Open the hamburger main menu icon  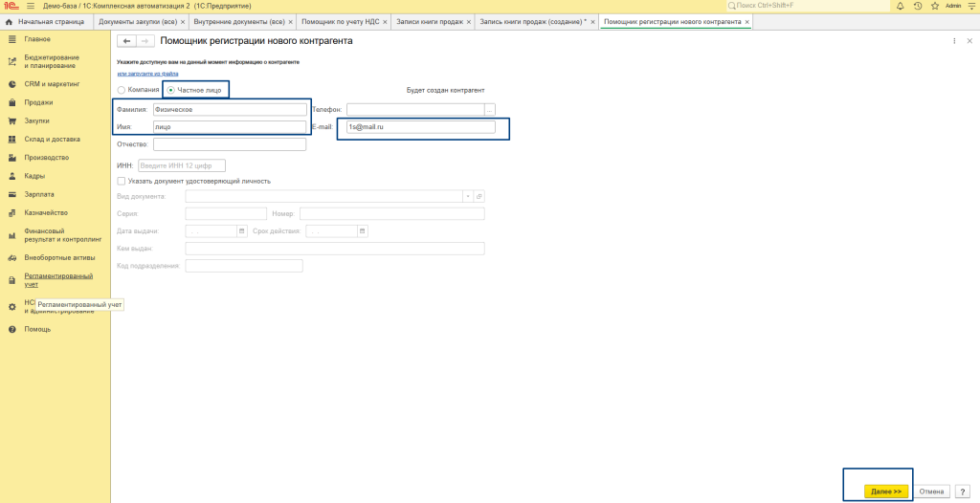coord(30,6)
